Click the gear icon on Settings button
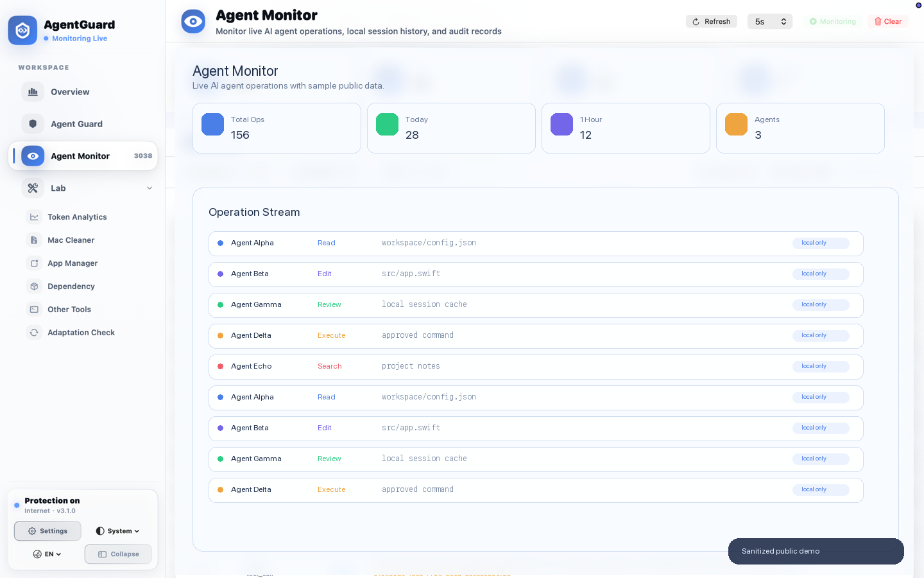The width and height of the screenshot is (924, 578). coord(32,531)
